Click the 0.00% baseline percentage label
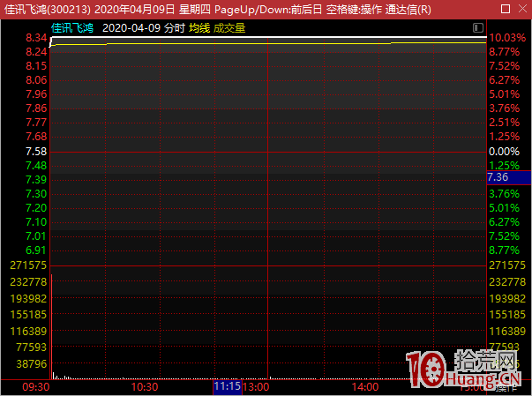 [x=505, y=152]
